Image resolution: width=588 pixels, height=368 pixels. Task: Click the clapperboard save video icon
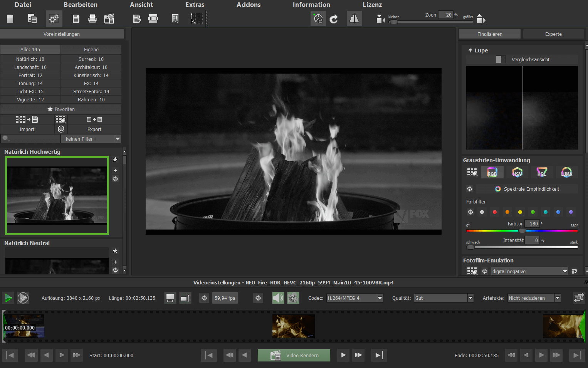pos(109,18)
